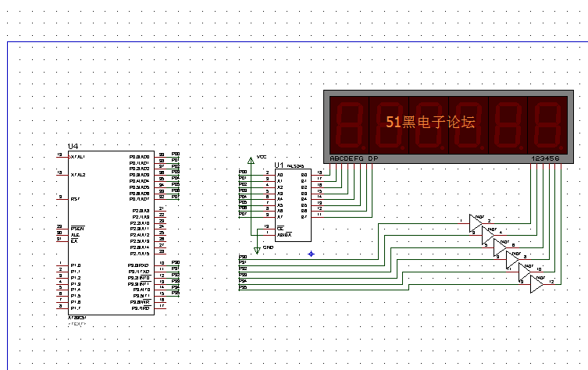Select the buffer gate with output pin 2
The width and height of the screenshot is (588, 370).
pyautogui.click(x=476, y=223)
